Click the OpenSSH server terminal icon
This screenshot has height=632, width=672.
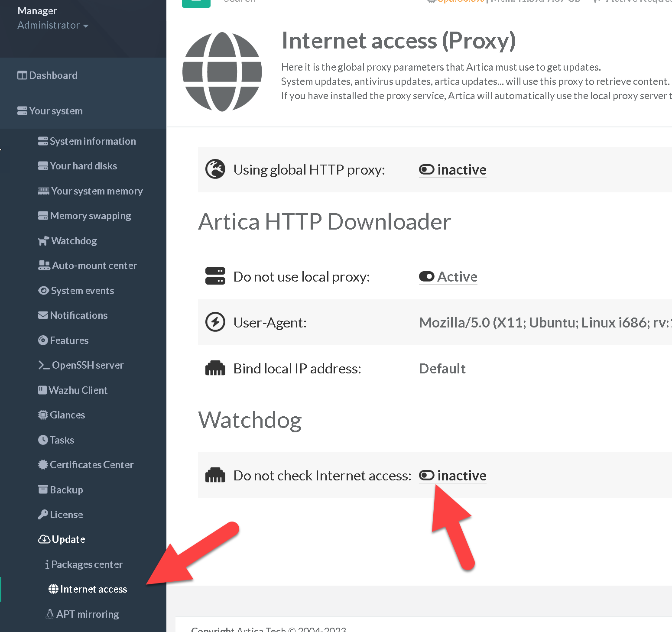pyautogui.click(x=44, y=365)
